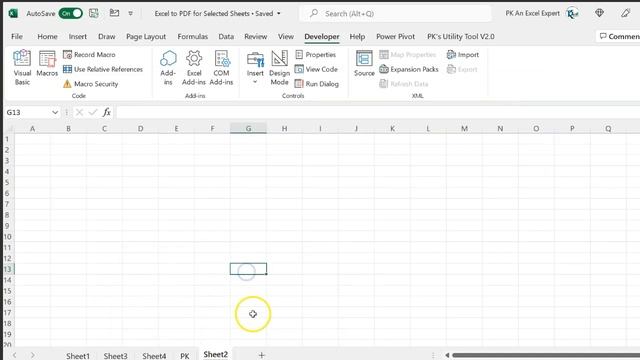Open COM Add-ins
This screenshot has width=640, height=360.
tap(221, 68)
